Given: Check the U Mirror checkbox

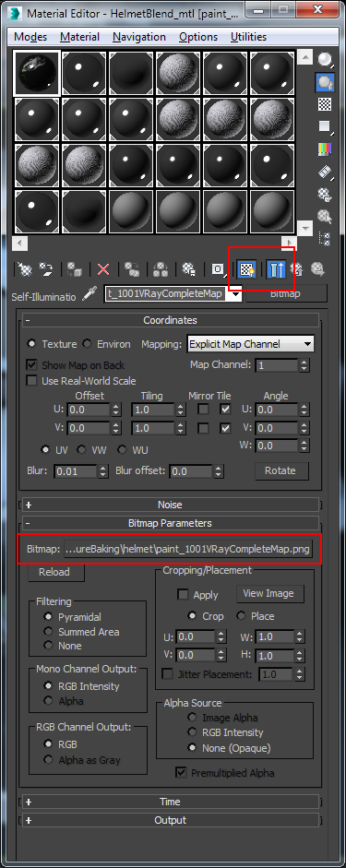Looking at the screenshot, I should click(x=204, y=410).
